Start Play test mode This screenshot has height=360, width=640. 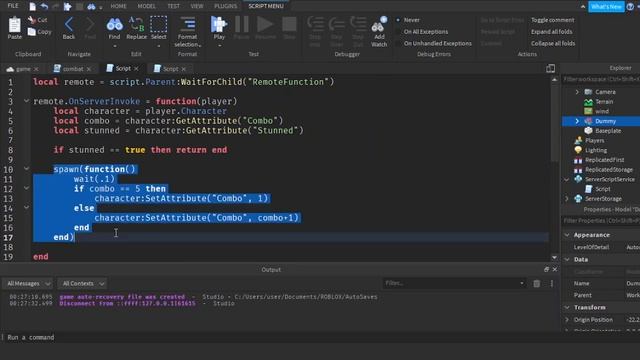[x=219, y=24]
